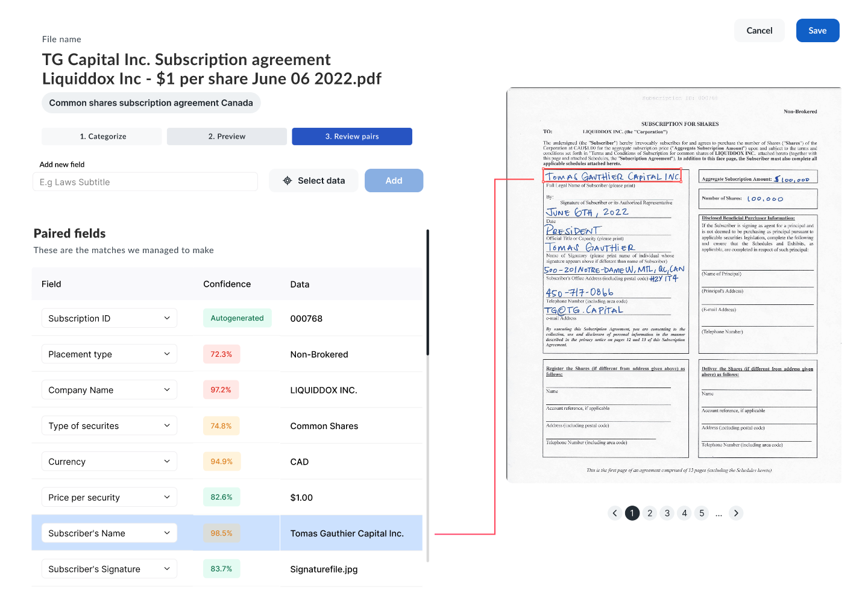868x593 pixels.
Task: Click the Field column header
Action: pos(51,284)
